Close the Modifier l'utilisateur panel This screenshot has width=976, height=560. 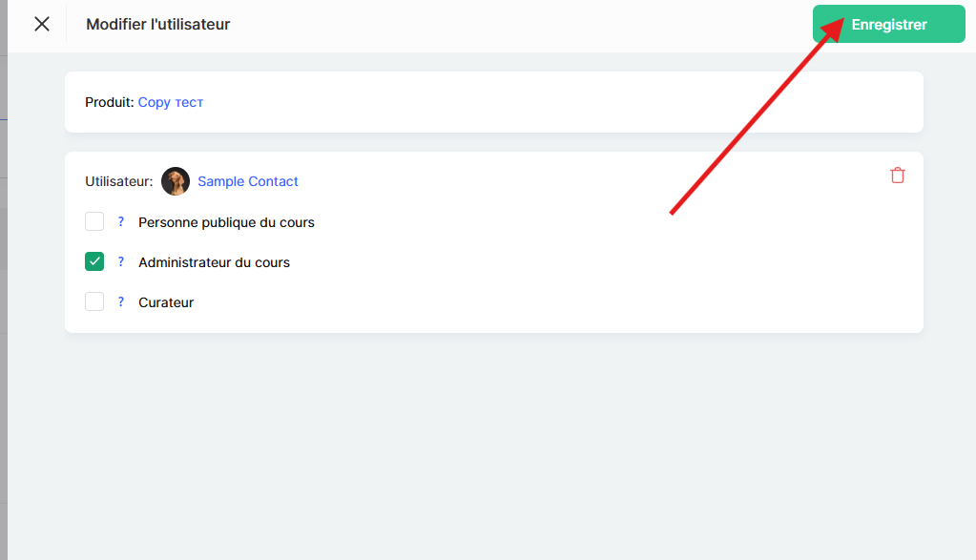(42, 24)
